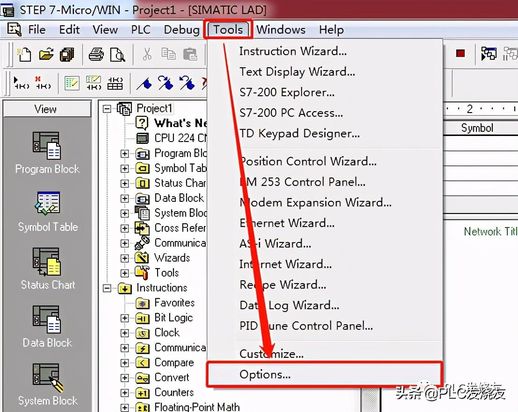Open the Debug menu

point(181,30)
